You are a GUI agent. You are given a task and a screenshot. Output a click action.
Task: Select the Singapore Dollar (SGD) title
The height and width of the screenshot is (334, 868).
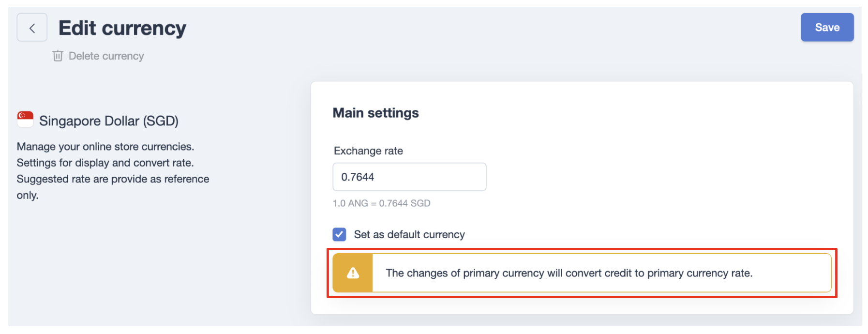109,121
